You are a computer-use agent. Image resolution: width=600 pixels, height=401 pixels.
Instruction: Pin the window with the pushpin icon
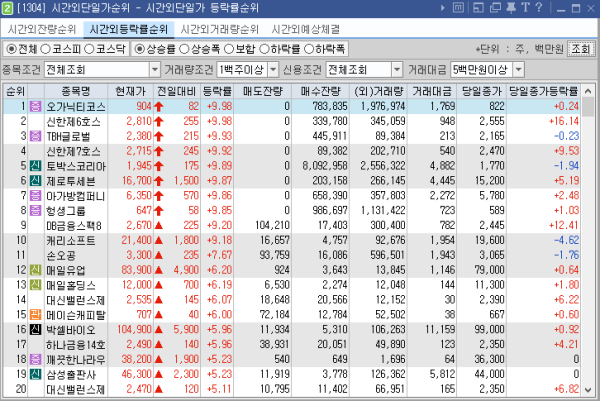[511, 8]
